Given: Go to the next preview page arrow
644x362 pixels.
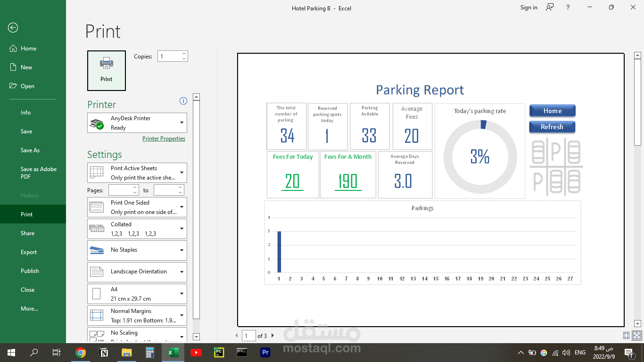Looking at the screenshot, I should 272,336.
